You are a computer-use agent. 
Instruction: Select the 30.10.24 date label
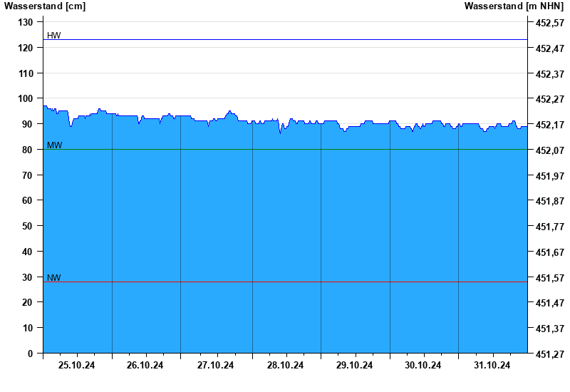pos(423,366)
